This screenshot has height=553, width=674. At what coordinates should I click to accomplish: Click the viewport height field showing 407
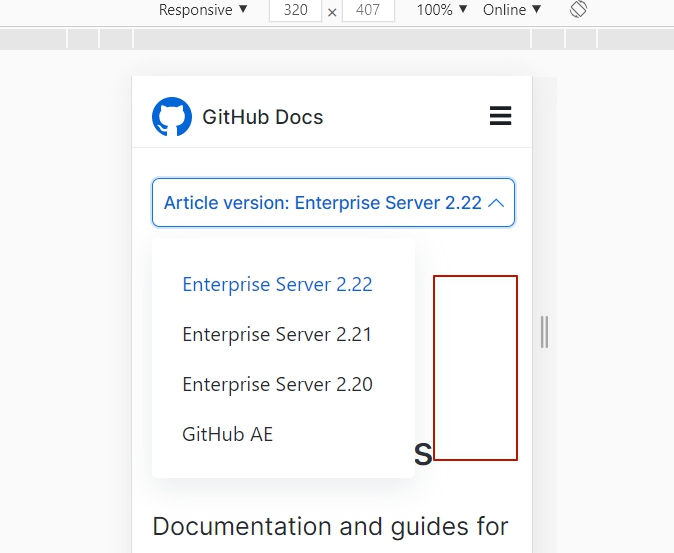pyautogui.click(x=368, y=10)
